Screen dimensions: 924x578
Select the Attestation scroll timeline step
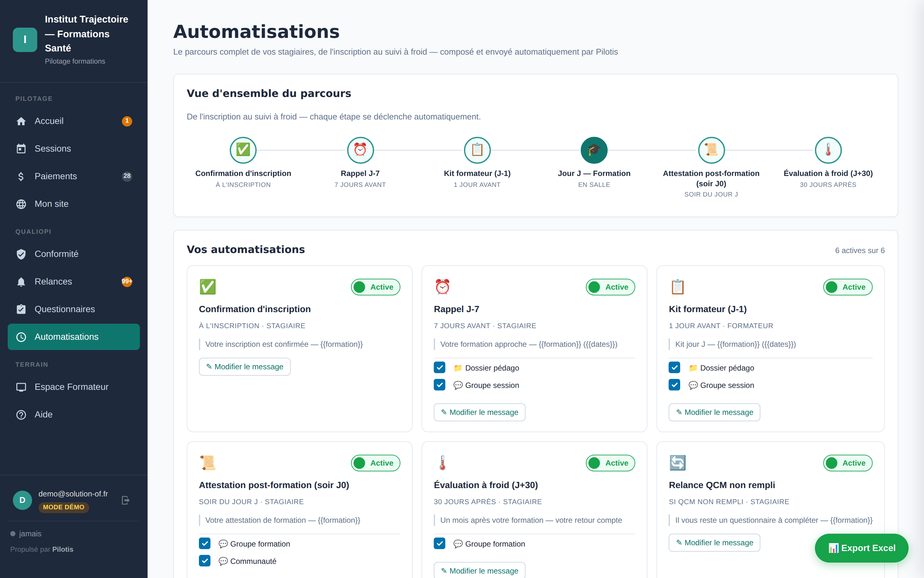711,150
